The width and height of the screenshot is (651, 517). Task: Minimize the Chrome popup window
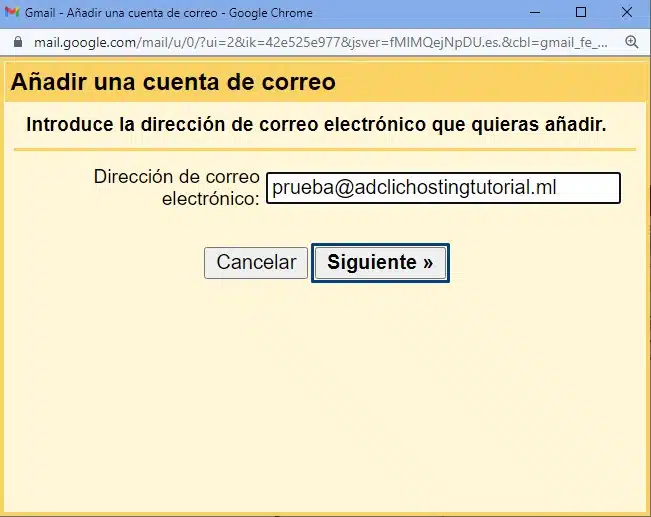(535, 12)
